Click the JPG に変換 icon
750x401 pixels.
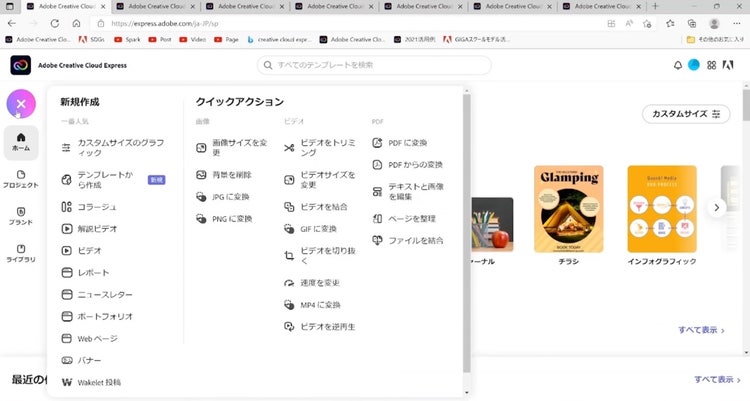(x=201, y=197)
